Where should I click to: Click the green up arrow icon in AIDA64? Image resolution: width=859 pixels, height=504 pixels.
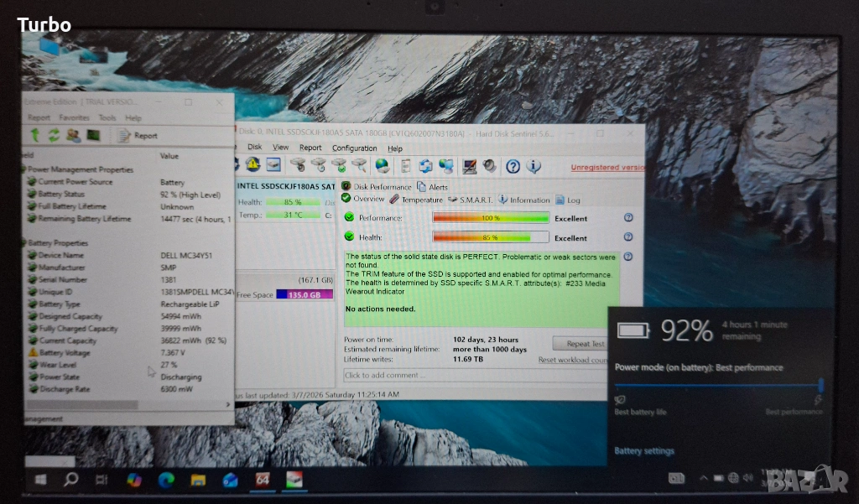coord(35,135)
